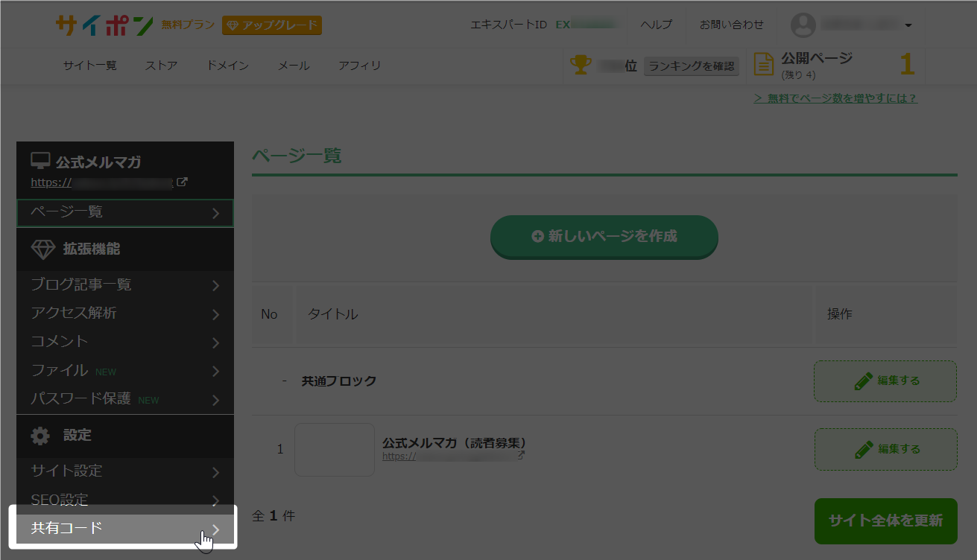This screenshot has height=560, width=977.
Task: Click the 公開ページ document icon
Action: [764, 65]
